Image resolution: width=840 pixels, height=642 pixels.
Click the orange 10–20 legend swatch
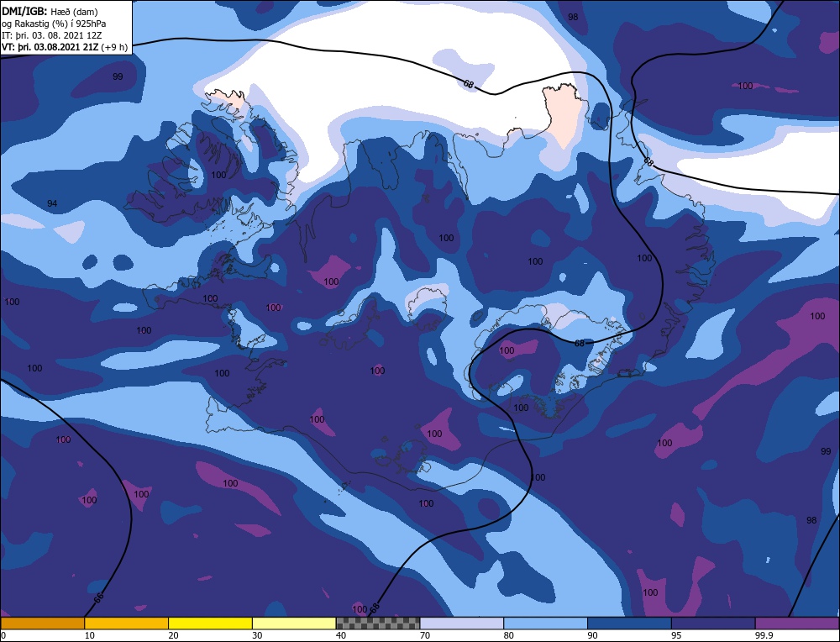[x=127, y=624]
